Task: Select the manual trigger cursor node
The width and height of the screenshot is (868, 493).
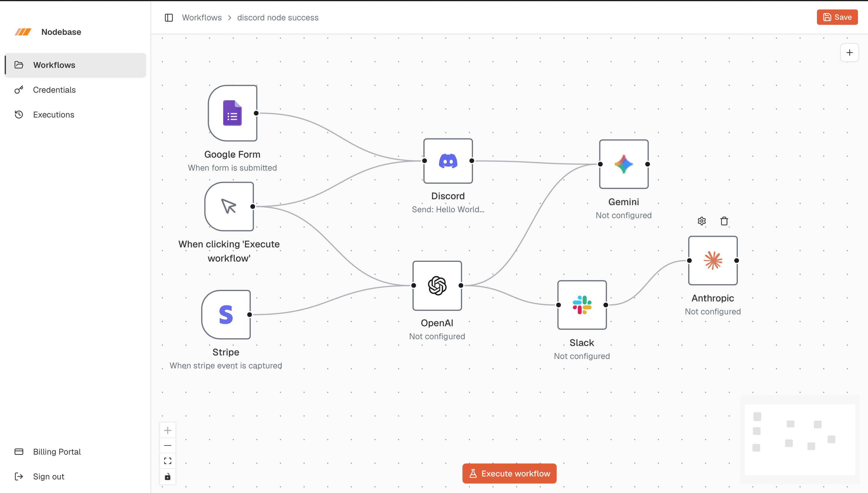Action: point(229,207)
